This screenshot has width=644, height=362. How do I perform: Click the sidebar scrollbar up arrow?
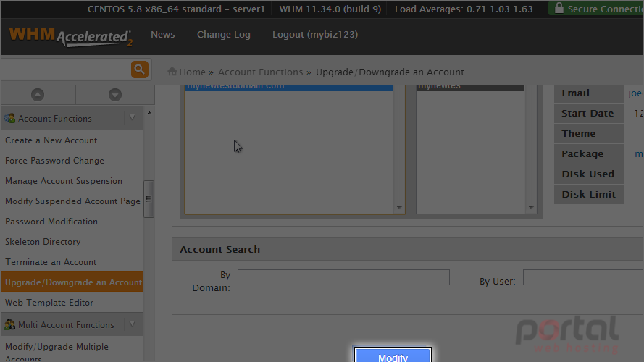[149, 113]
